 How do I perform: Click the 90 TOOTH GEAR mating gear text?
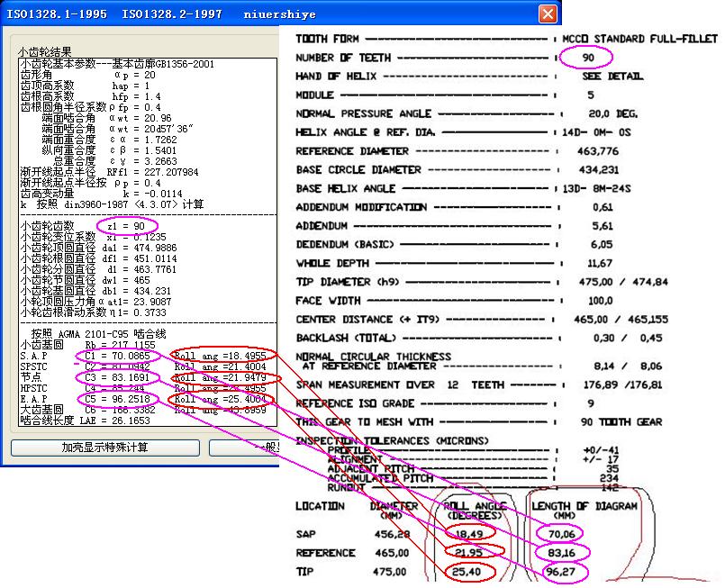[621, 422]
